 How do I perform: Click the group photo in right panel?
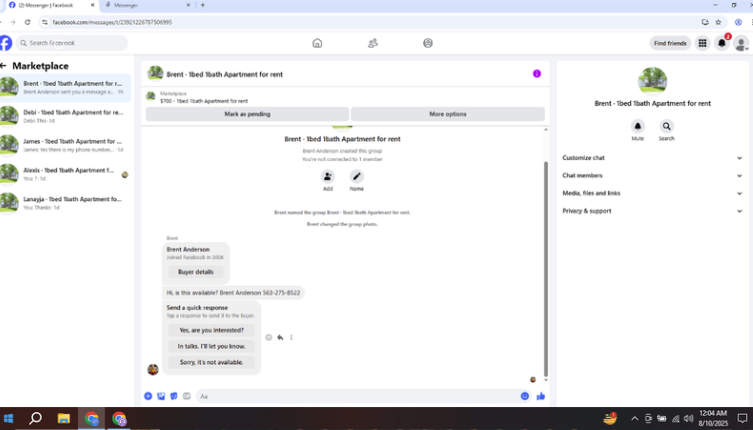pyautogui.click(x=652, y=81)
